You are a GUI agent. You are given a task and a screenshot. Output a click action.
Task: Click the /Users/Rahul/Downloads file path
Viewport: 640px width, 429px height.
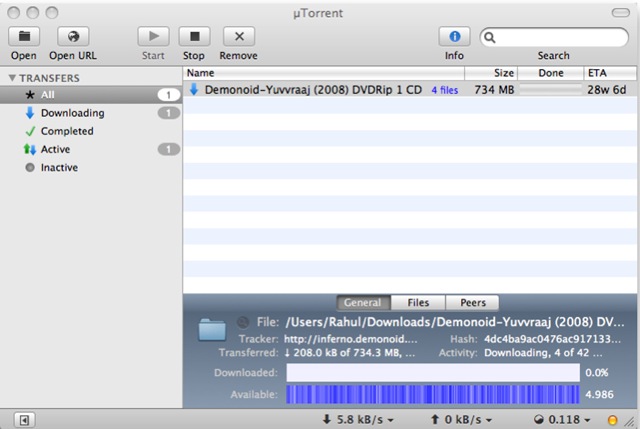(x=455, y=322)
